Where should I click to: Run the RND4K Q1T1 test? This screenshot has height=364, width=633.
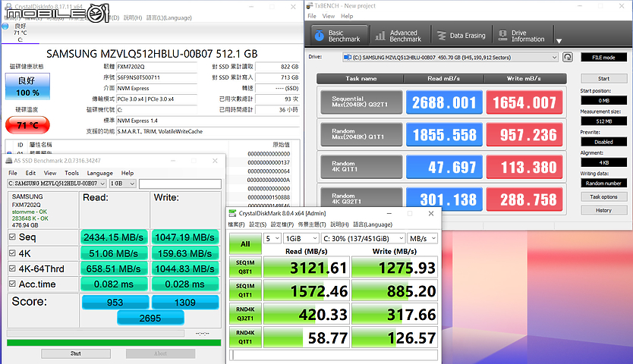click(245, 337)
